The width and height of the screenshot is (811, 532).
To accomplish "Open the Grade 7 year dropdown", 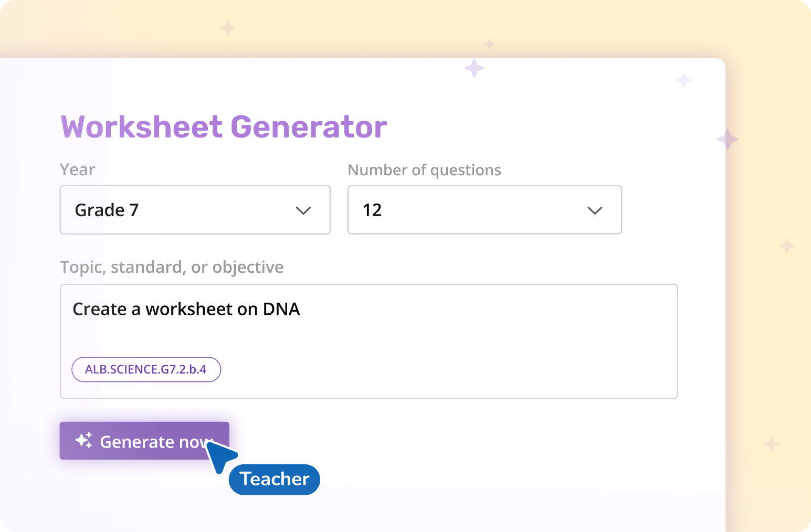I will (x=194, y=210).
